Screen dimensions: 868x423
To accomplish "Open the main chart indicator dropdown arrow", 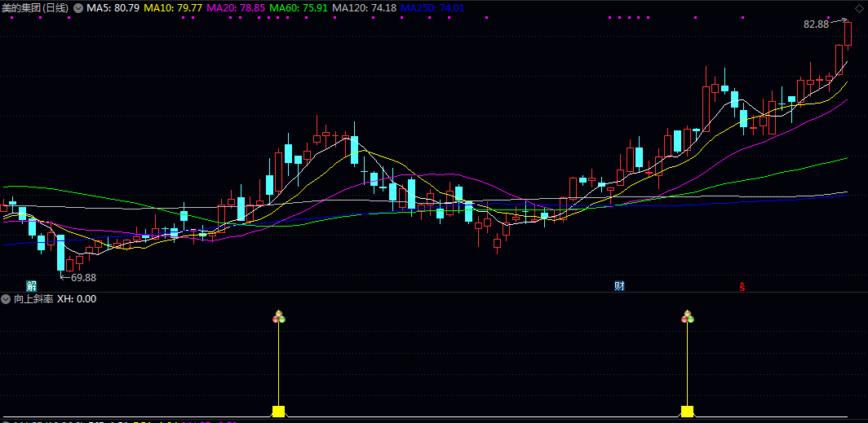I will point(78,7).
